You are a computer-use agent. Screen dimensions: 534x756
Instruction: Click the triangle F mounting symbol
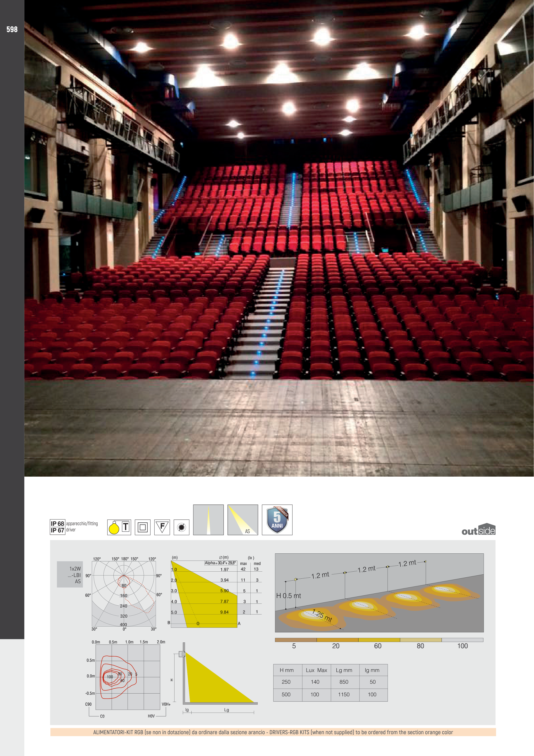point(162,527)
